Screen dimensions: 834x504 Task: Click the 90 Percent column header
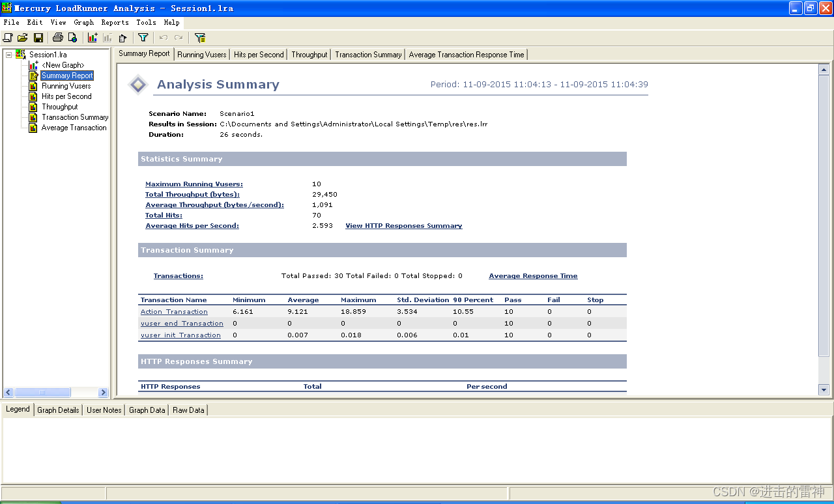[x=472, y=300]
